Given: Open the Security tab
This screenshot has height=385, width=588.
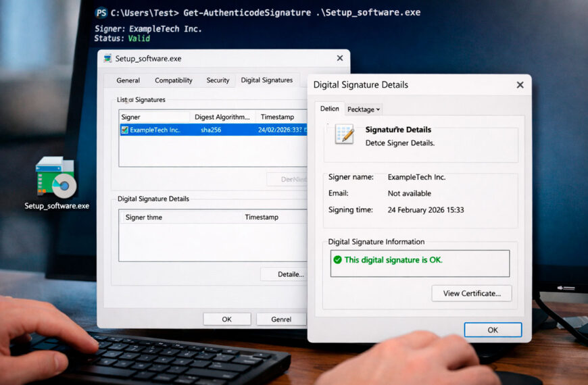Looking at the screenshot, I should (218, 80).
